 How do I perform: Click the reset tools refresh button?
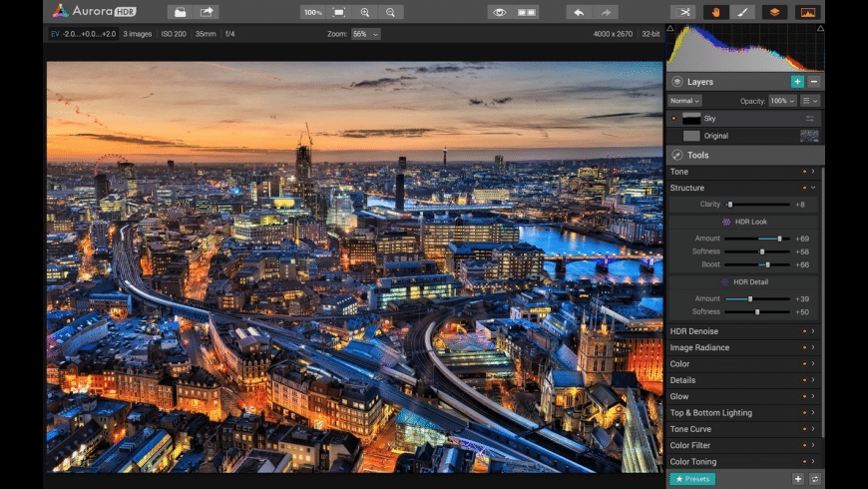click(814, 479)
